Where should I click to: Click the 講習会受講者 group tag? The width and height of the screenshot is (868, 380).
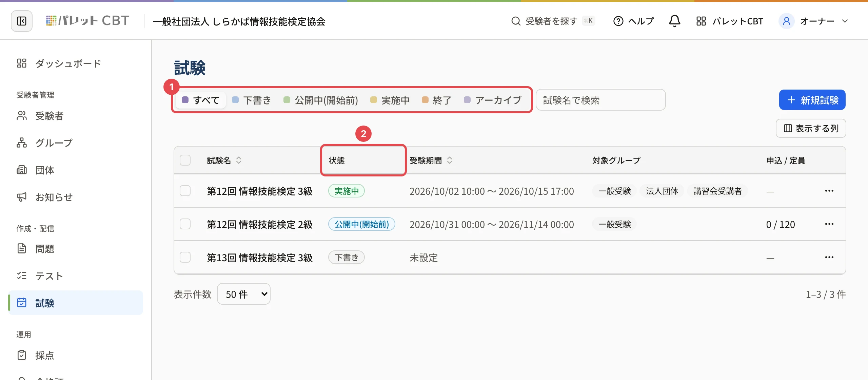717,191
